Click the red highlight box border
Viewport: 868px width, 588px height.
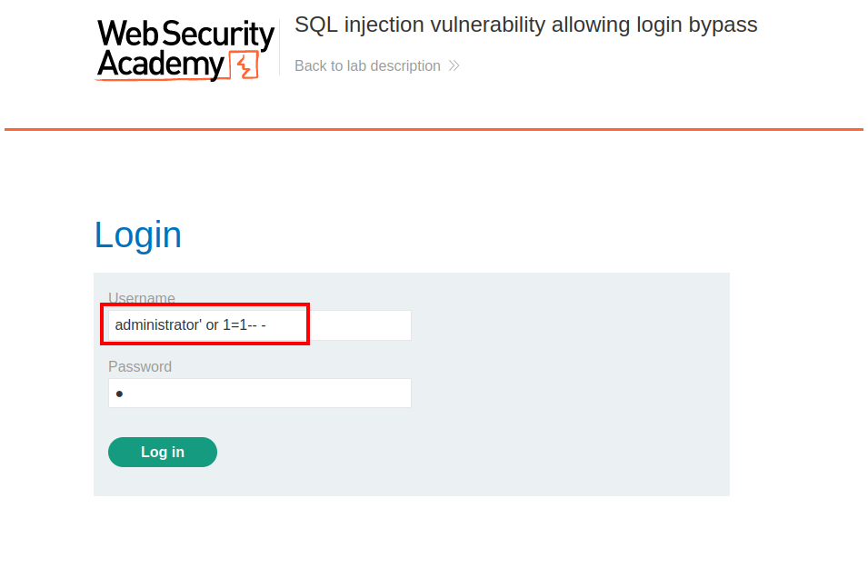click(x=308, y=324)
